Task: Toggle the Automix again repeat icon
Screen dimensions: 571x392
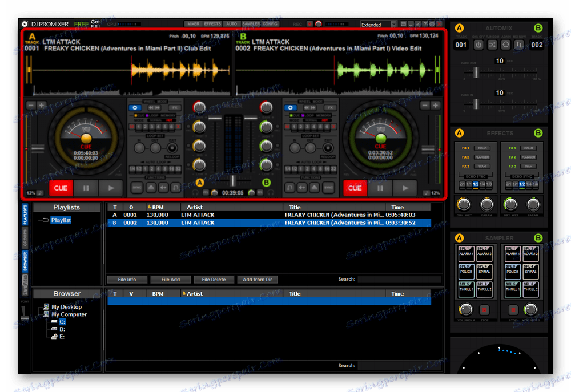Action: click(x=506, y=45)
